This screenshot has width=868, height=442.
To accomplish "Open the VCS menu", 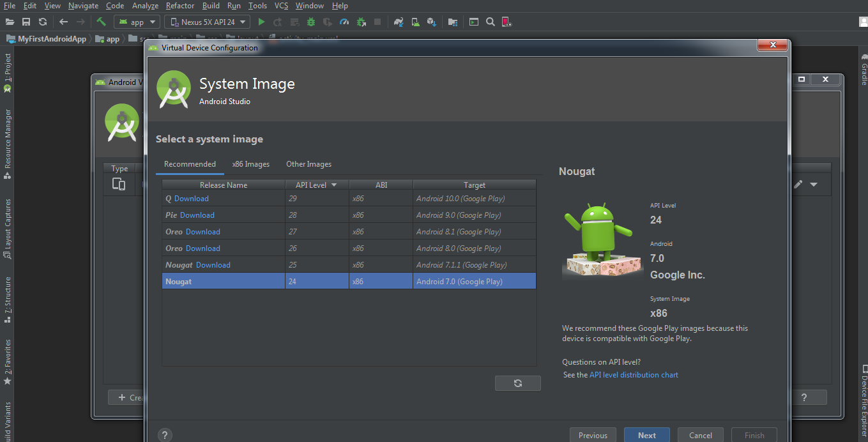I will (281, 6).
